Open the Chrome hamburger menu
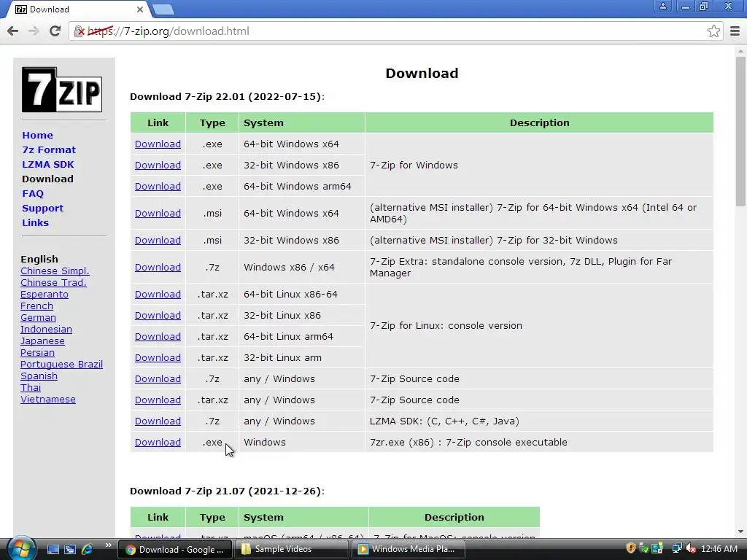The width and height of the screenshot is (747, 560). pyautogui.click(x=735, y=31)
